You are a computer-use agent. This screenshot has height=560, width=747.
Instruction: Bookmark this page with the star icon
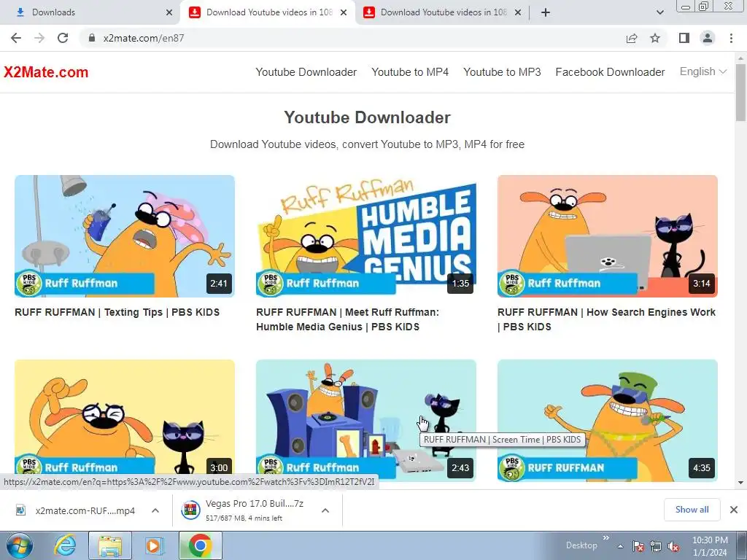click(655, 38)
